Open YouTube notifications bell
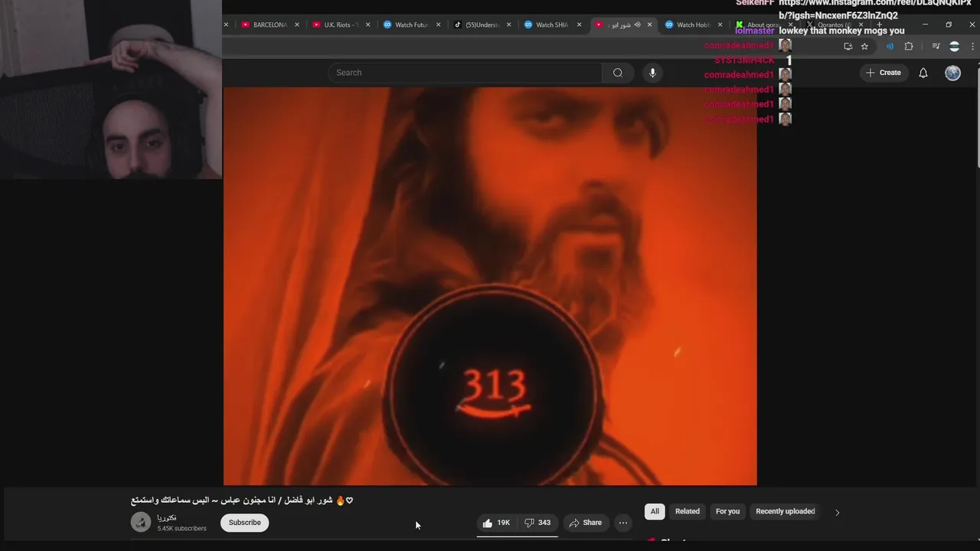The height and width of the screenshot is (551, 980). (923, 73)
